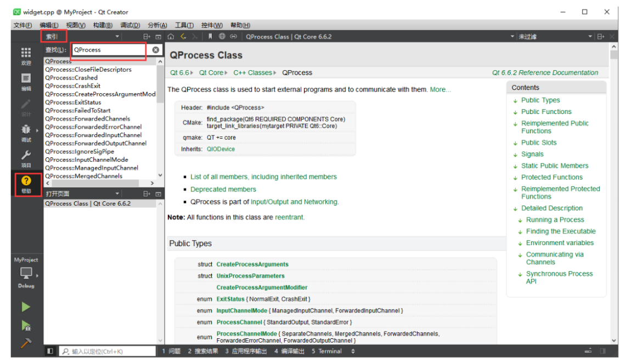This screenshot has height=364, width=626.
Task: Open the Edit menu
Action: 49,25
